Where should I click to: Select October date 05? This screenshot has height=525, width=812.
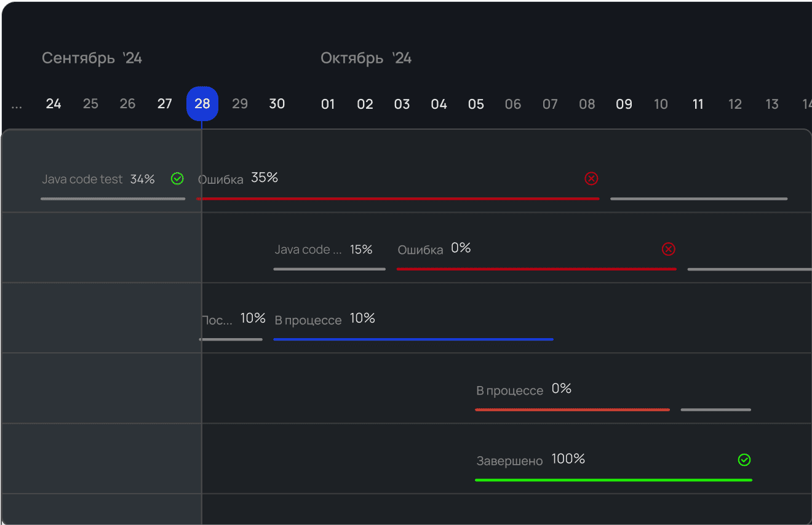click(476, 105)
